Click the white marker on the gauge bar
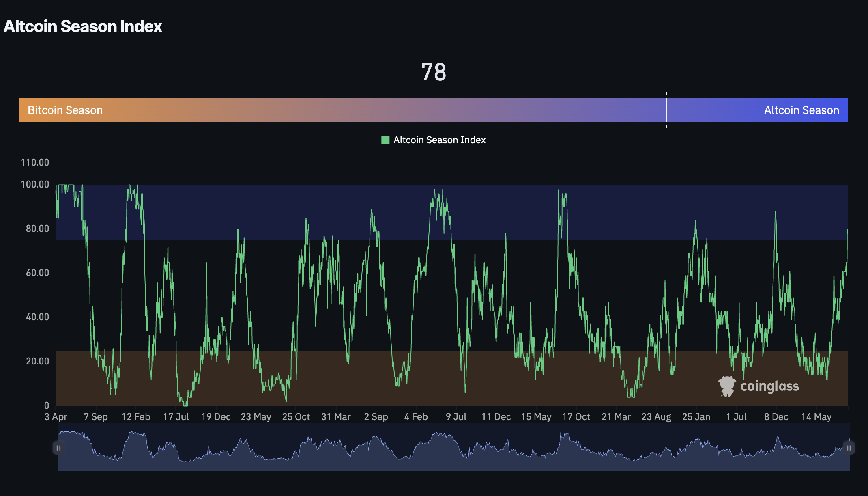The width and height of the screenshot is (868, 496). [x=666, y=110]
